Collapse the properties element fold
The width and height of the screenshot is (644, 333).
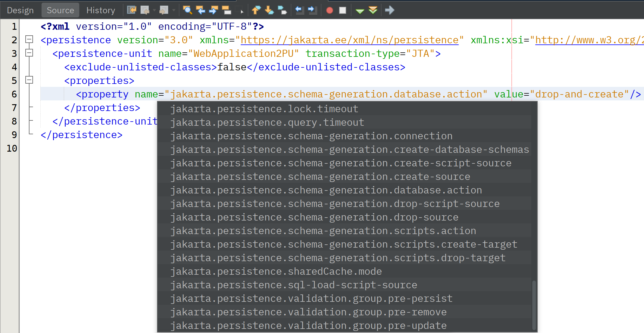(x=29, y=80)
